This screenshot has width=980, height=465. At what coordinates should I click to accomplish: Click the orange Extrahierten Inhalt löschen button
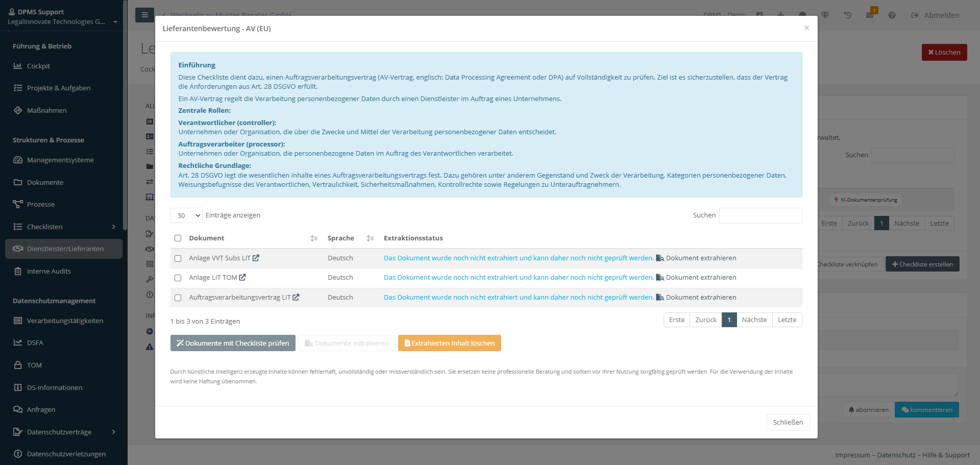tap(449, 343)
